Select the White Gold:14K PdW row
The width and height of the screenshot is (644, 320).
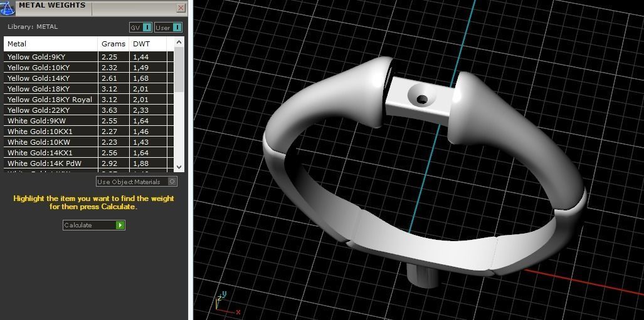88,163
